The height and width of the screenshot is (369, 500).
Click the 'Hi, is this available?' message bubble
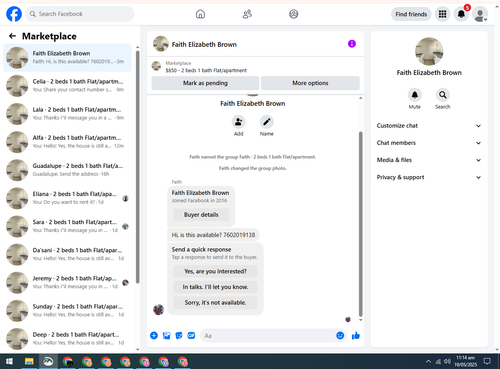click(x=213, y=235)
